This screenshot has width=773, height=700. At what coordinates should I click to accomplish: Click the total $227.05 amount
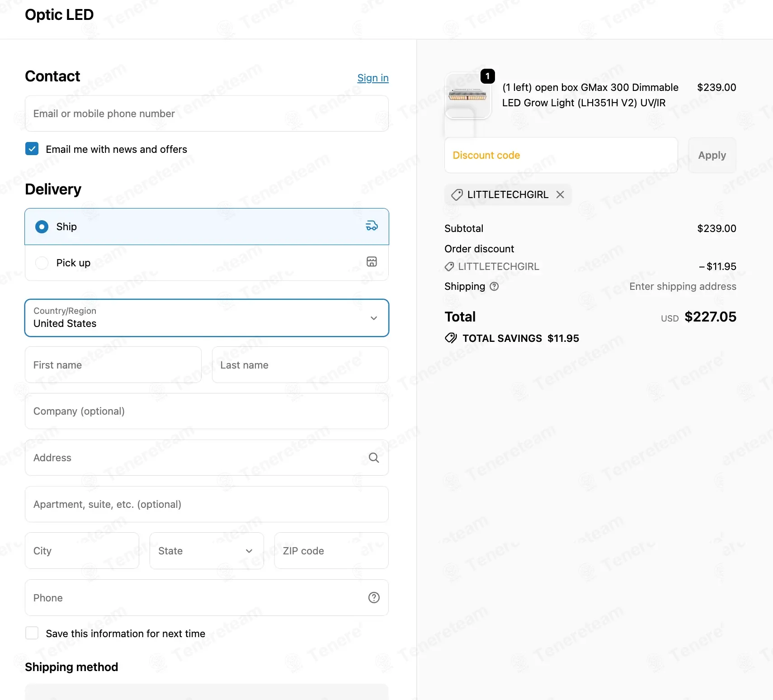(710, 317)
